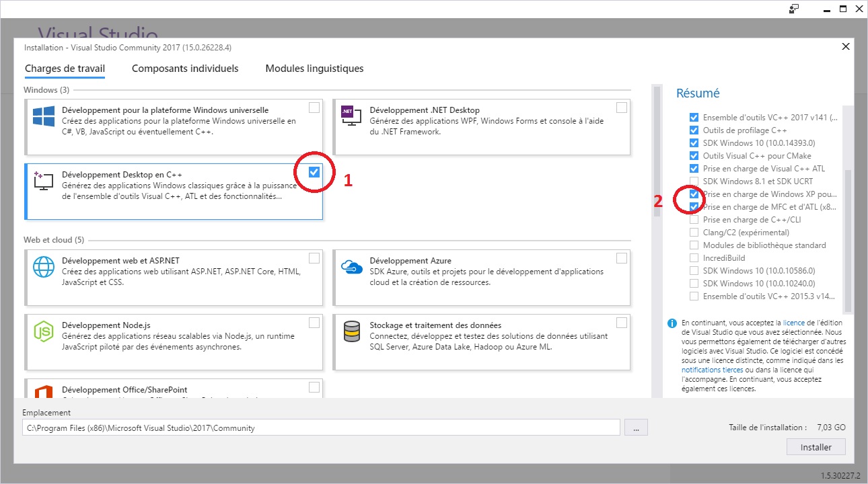Check the Clang/C2 (expérimental) option
Image resolution: width=868 pixels, height=484 pixels.
(x=694, y=233)
